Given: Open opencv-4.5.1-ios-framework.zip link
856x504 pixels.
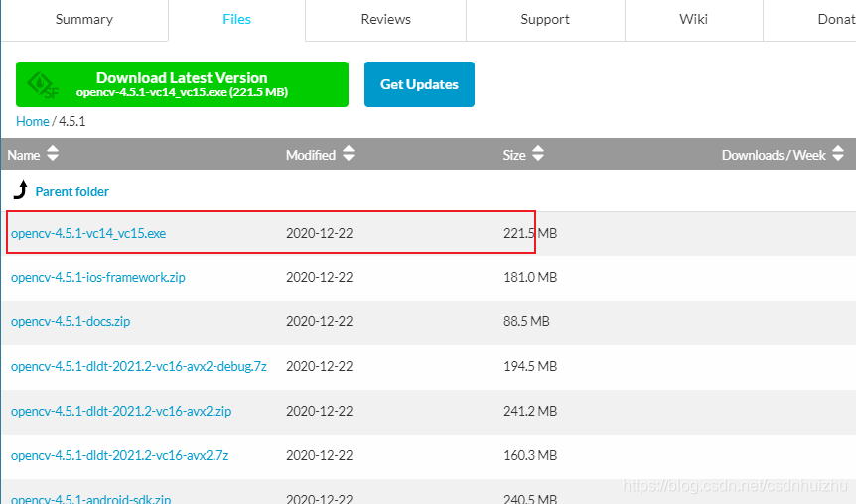Looking at the screenshot, I should pos(97,277).
